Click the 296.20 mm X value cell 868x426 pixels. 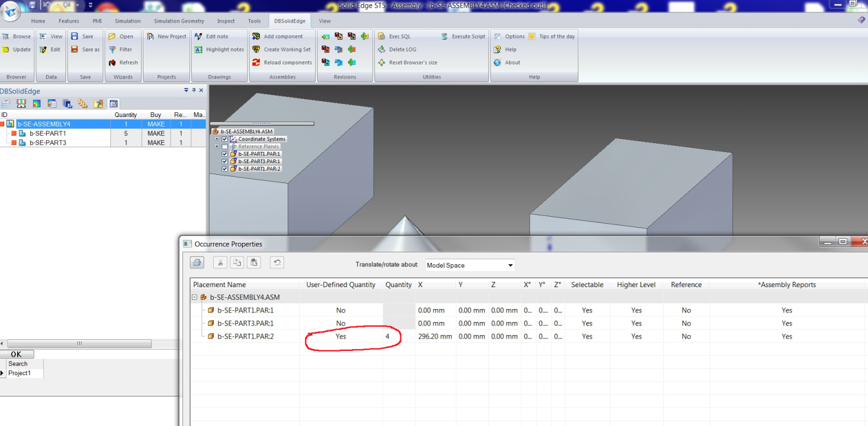point(435,336)
